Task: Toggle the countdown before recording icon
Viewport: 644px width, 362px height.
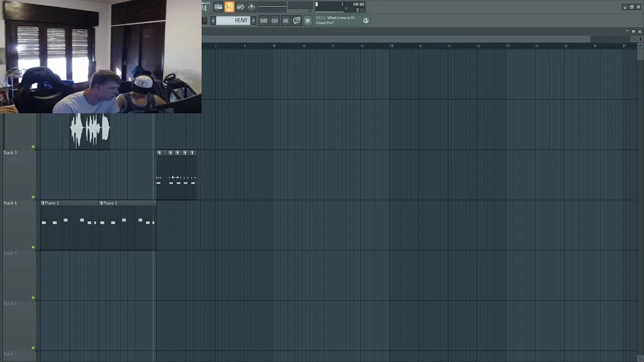Action: pos(229,7)
